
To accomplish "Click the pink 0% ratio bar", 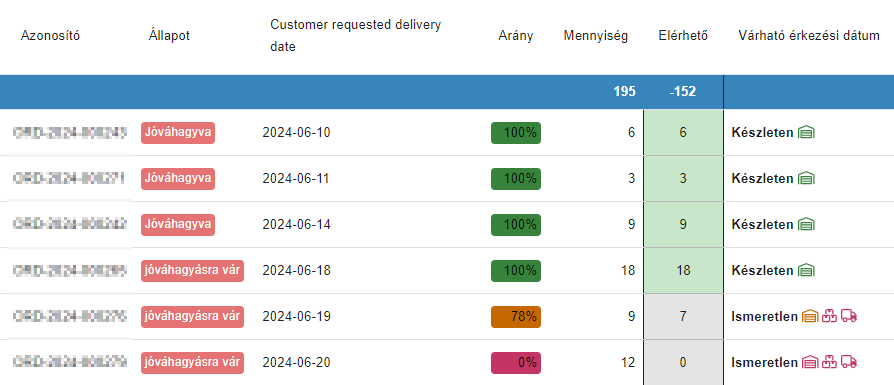I will (515, 363).
